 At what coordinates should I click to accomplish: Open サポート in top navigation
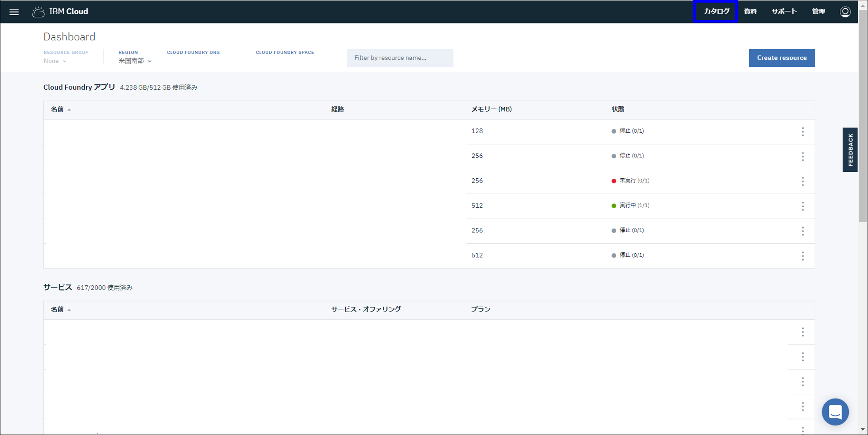coord(784,12)
